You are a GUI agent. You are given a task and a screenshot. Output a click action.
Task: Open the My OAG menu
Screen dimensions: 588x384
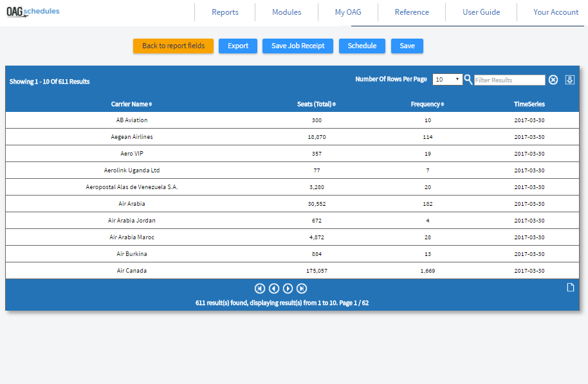tap(348, 12)
